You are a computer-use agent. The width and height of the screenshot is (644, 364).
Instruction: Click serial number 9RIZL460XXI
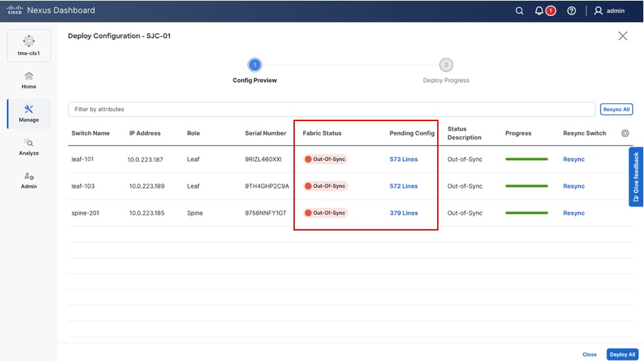263,160
